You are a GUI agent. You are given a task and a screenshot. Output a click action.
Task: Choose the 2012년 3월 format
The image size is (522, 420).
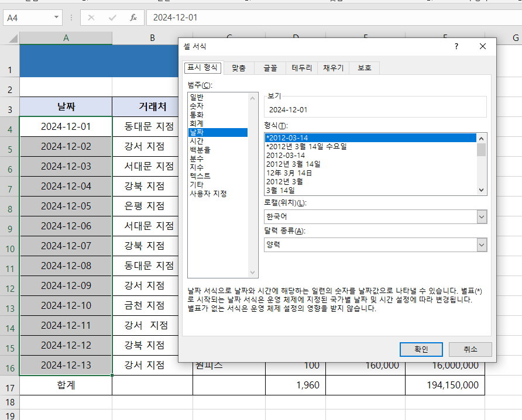pyautogui.click(x=370, y=182)
